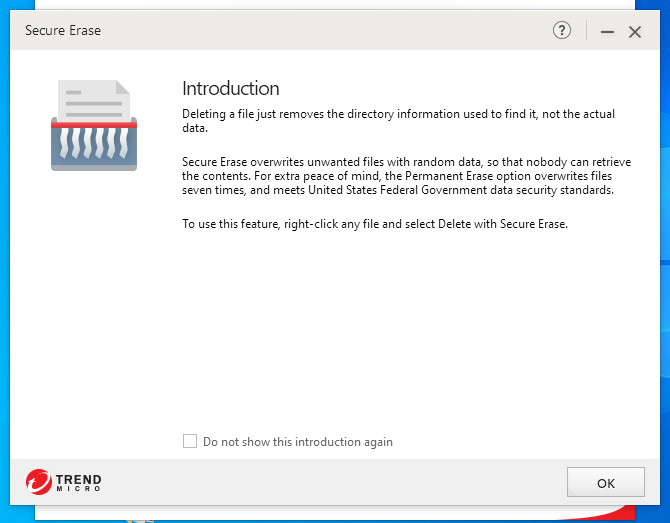Open help via the question mark icon
Screen dimensions: 670x523
point(561,30)
